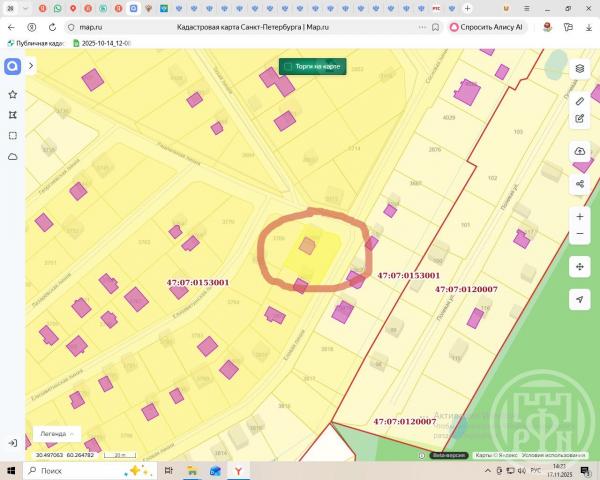Open the map layers panel
The image size is (600, 480).
click(x=580, y=68)
